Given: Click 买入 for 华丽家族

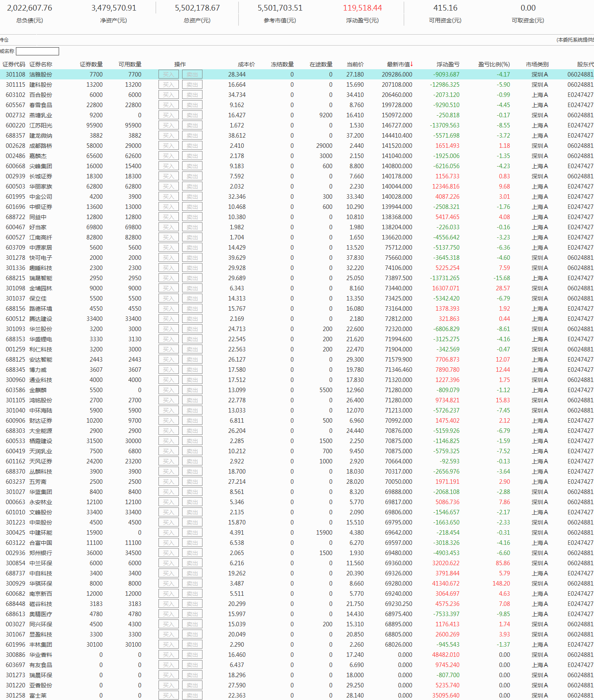Looking at the screenshot, I should pos(169,187).
